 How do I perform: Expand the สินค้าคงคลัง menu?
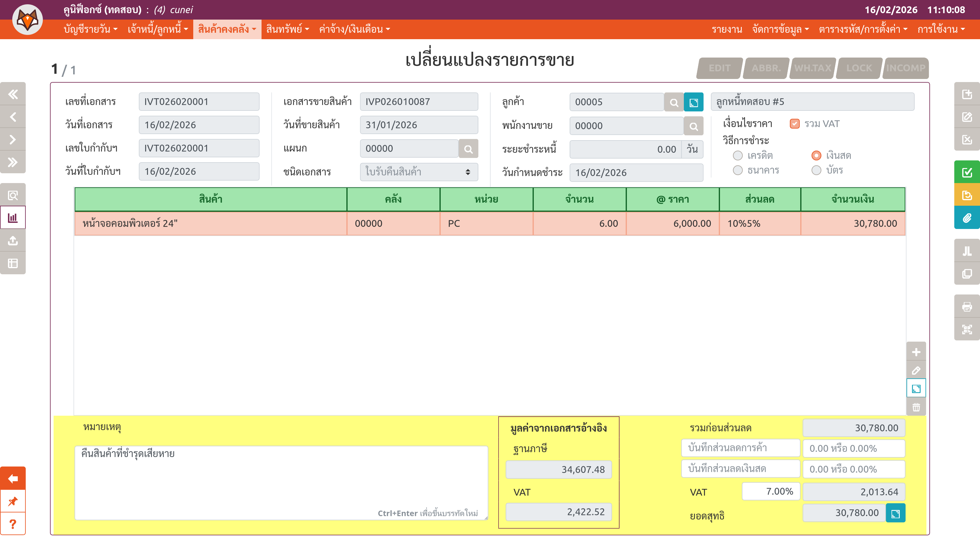227,29
